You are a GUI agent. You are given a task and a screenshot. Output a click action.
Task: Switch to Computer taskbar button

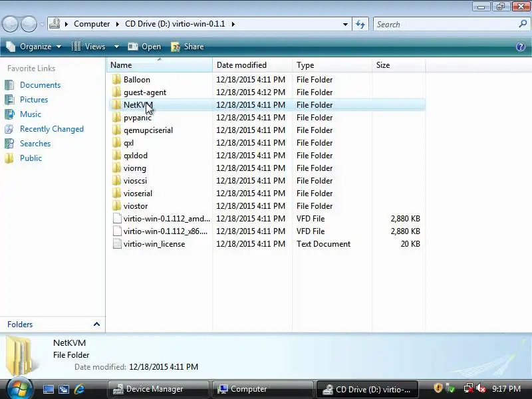click(263, 389)
